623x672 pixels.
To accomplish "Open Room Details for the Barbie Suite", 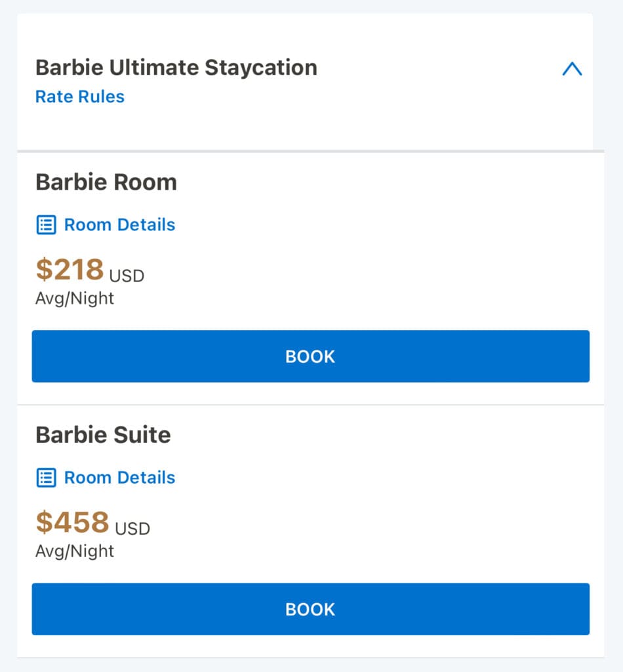I will point(119,477).
